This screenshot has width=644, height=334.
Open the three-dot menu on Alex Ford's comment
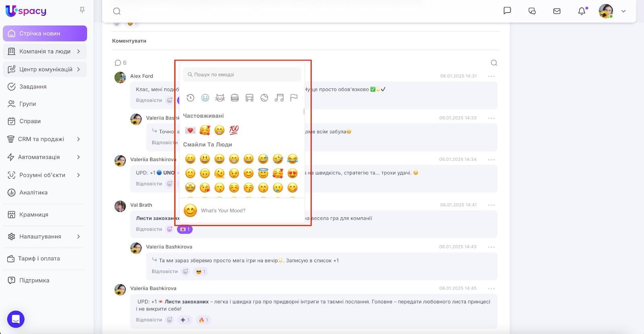[491, 76]
